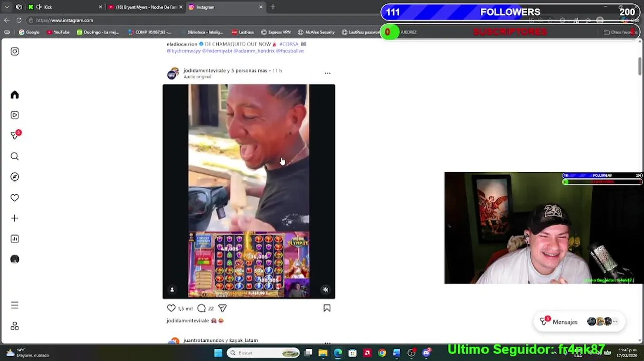The height and width of the screenshot is (361, 644).
Task: Open File Explorer from taskbar
Action: tap(323, 353)
